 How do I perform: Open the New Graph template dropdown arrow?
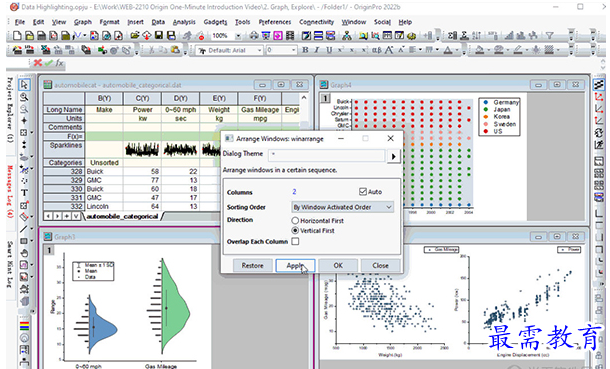pyautogui.click(x=85, y=36)
